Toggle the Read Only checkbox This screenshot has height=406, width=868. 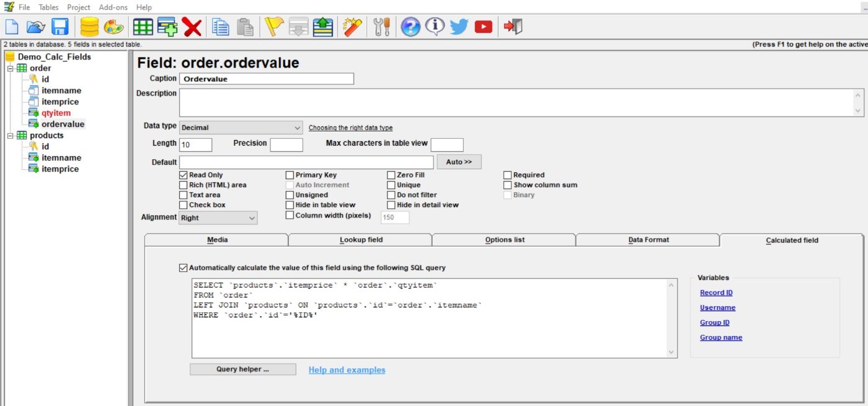tap(184, 175)
